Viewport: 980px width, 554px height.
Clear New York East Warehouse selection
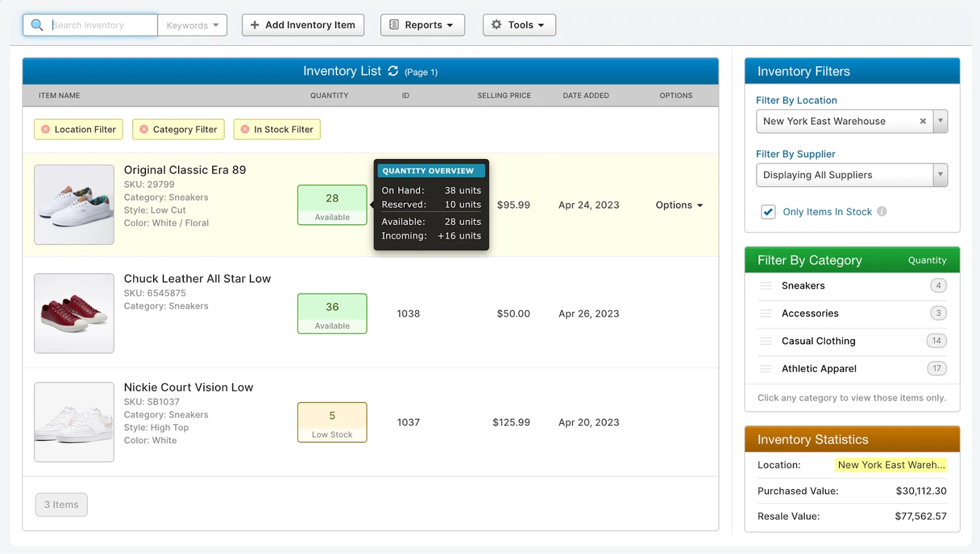(x=922, y=121)
